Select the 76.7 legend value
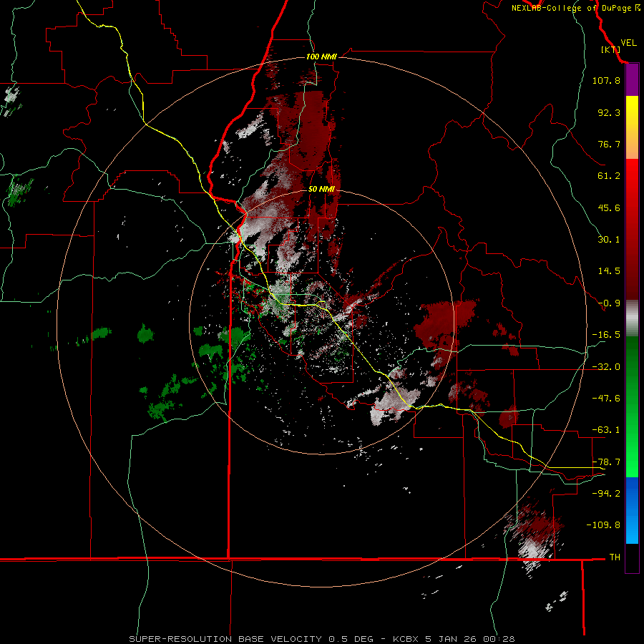This screenshot has width=644, height=644. pos(609,144)
